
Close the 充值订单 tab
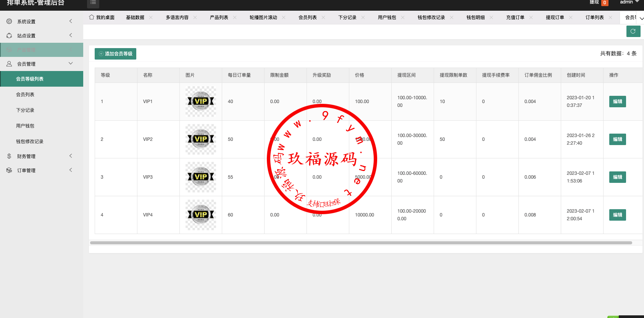coord(531,17)
